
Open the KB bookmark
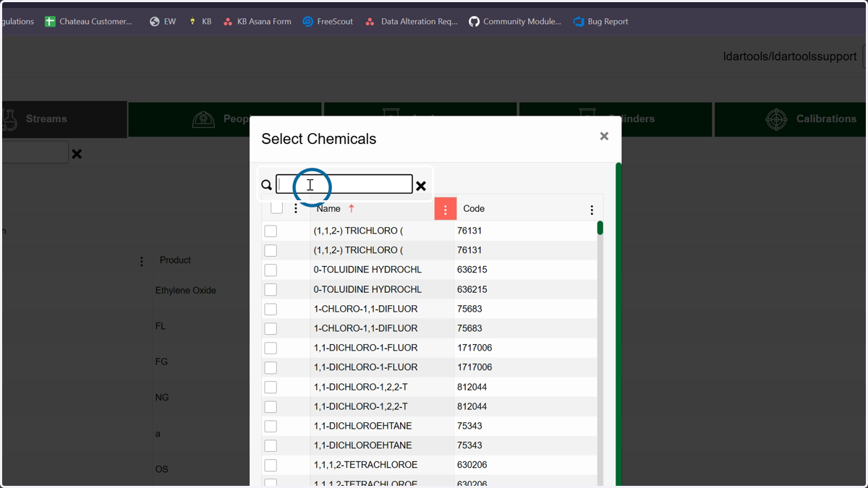coord(200,22)
